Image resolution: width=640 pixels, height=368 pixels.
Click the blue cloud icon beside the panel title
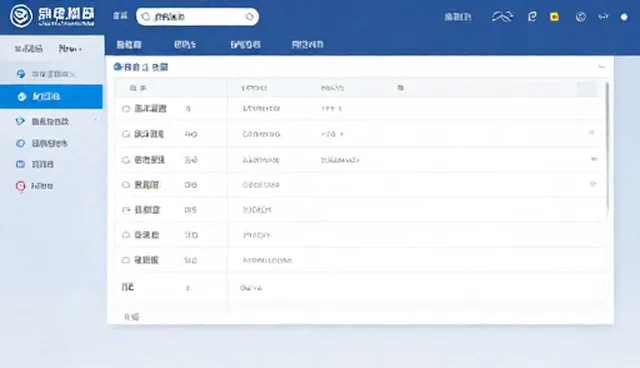118,67
